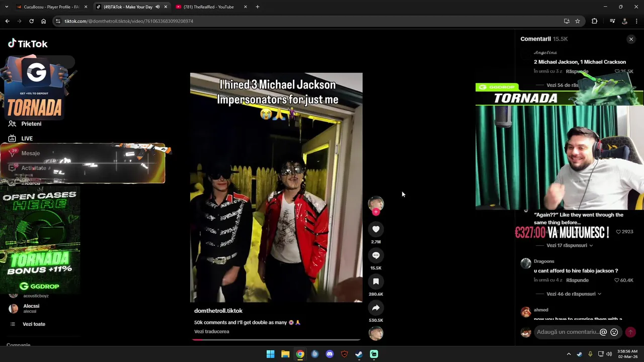
Task: Mute the TikTok tab via speaker icon
Action: point(157,7)
